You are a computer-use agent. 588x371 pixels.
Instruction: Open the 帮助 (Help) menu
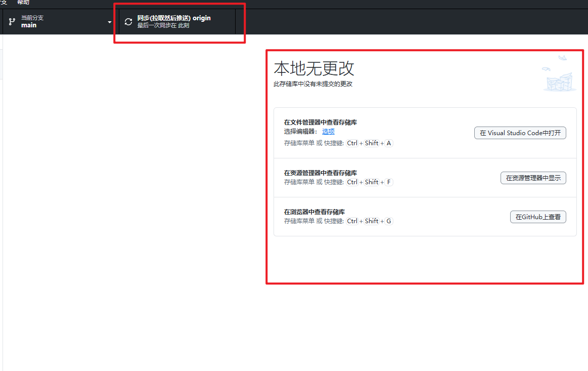pos(23,3)
